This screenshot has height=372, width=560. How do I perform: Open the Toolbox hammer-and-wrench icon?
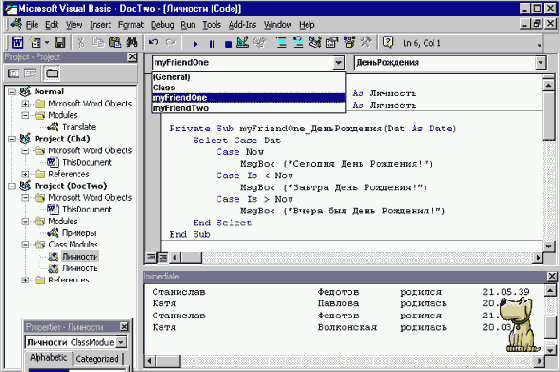point(366,43)
